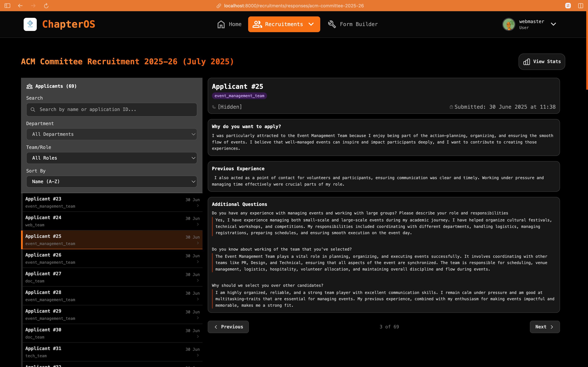Click the search applicants input field
The image size is (588, 367).
coord(111,109)
